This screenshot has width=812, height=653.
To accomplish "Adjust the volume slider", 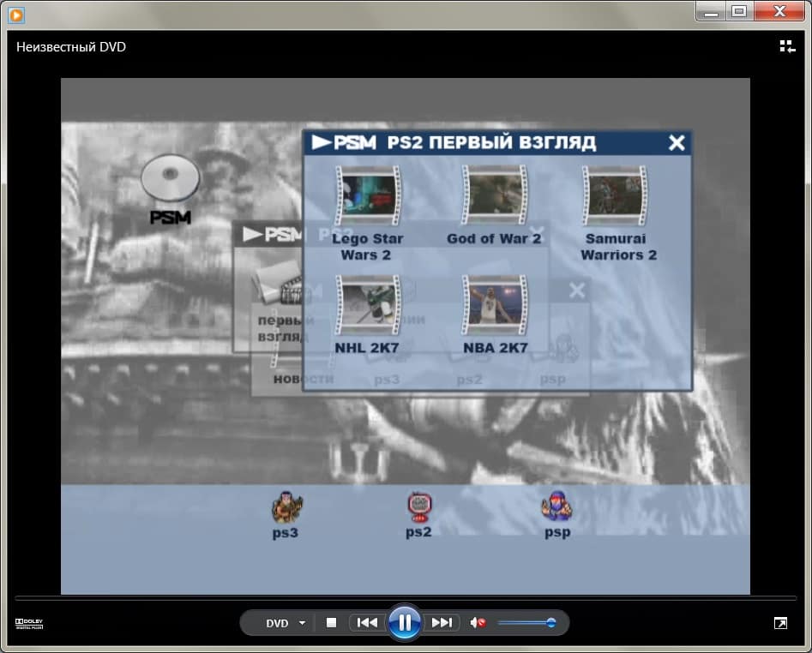I will pyautogui.click(x=527, y=622).
